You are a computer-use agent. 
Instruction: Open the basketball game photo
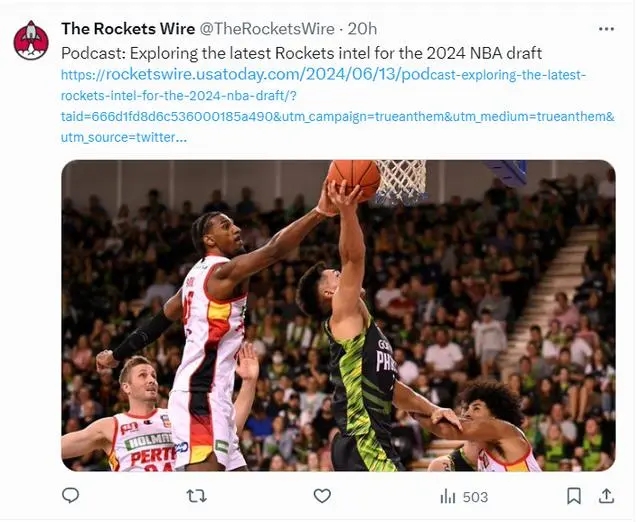(338, 315)
